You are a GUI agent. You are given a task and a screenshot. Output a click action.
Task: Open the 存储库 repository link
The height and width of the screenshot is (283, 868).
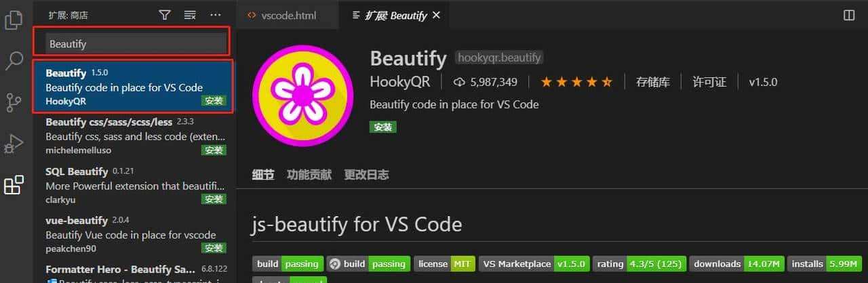[x=653, y=82]
